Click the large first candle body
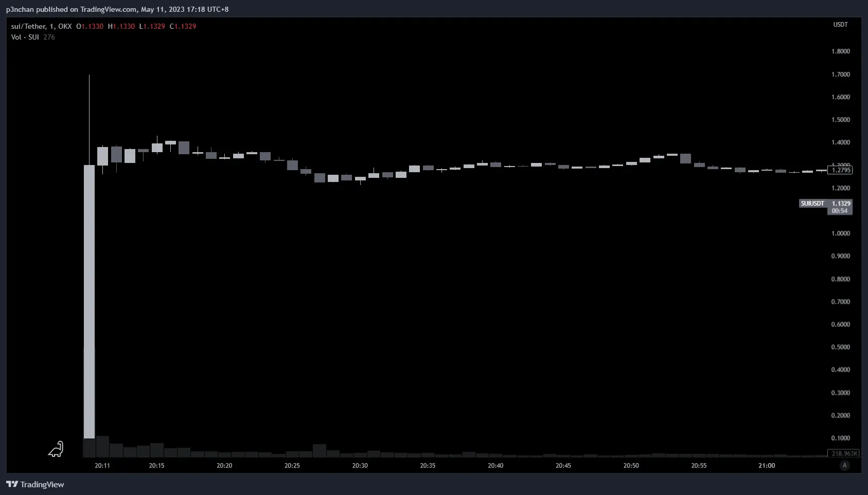 (89, 301)
